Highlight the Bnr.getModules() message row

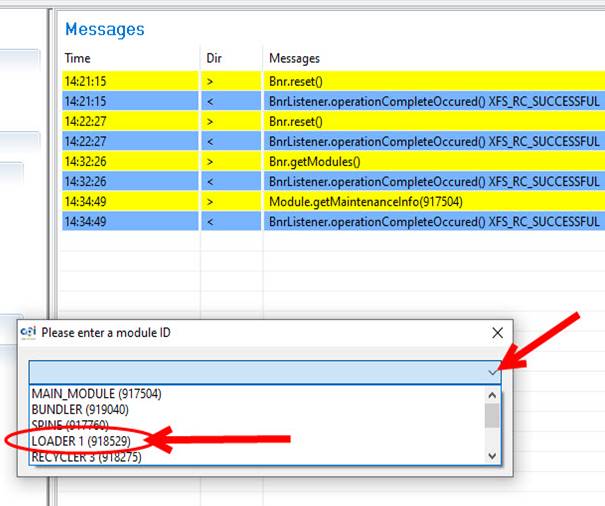(x=330, y=161)
